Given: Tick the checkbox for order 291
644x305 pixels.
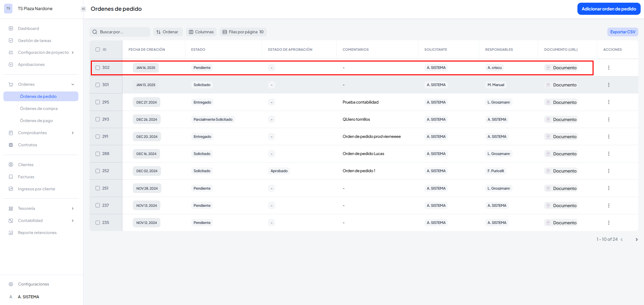Looking at the screenshot, I should tap(98, 137).
